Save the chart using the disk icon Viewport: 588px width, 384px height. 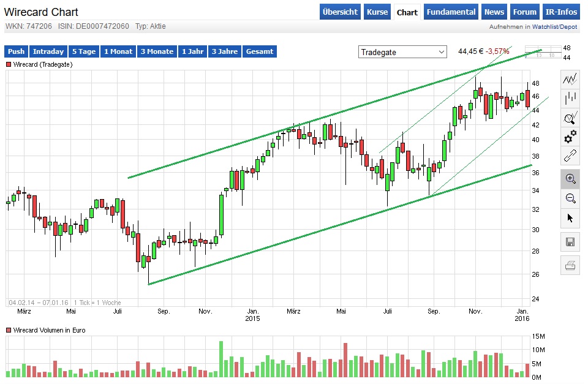[x=569, y=242]
